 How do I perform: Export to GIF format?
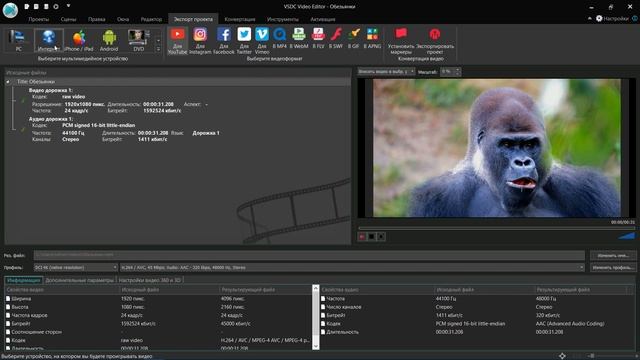[x=353, y=38]
